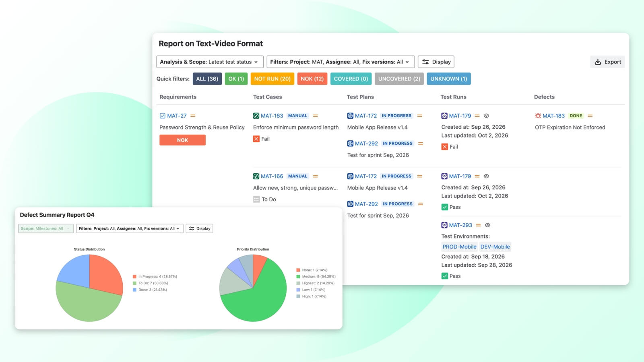Open the MAT-183 defect link
The image size is (644, 362).
(553, 116)
